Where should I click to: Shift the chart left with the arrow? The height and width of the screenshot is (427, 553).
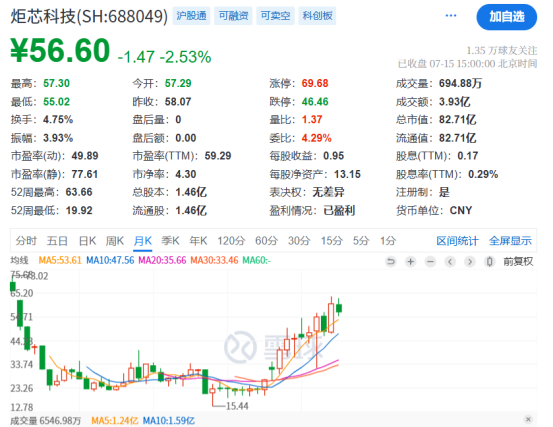(x=450, y=262)
